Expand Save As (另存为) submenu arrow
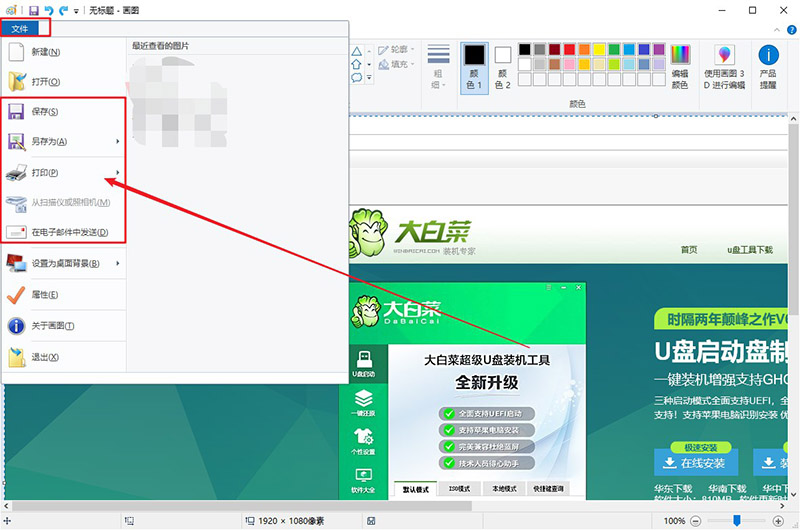Image resolution: width=800 pixels, height=530 pixels. (x=118, y=142)
